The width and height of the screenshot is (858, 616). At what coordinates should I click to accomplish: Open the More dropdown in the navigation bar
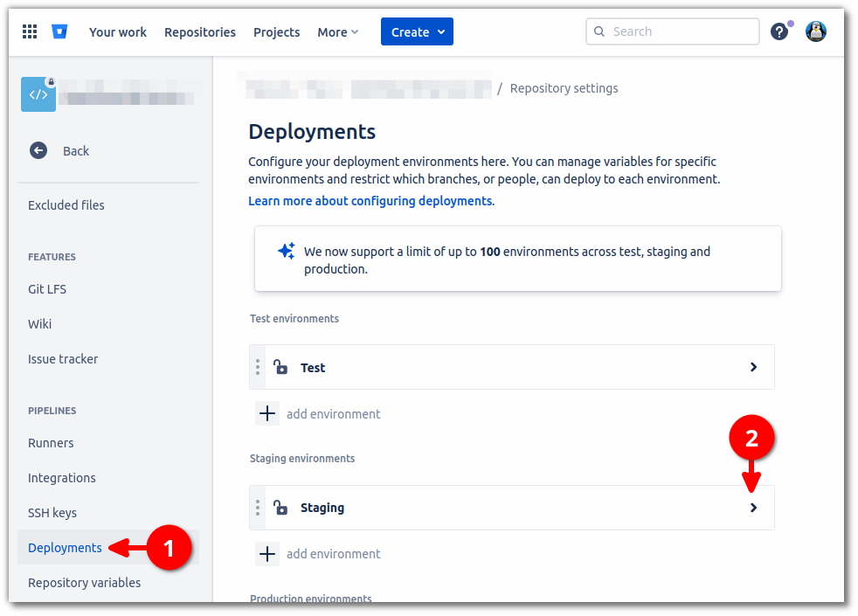coord(337,31)
